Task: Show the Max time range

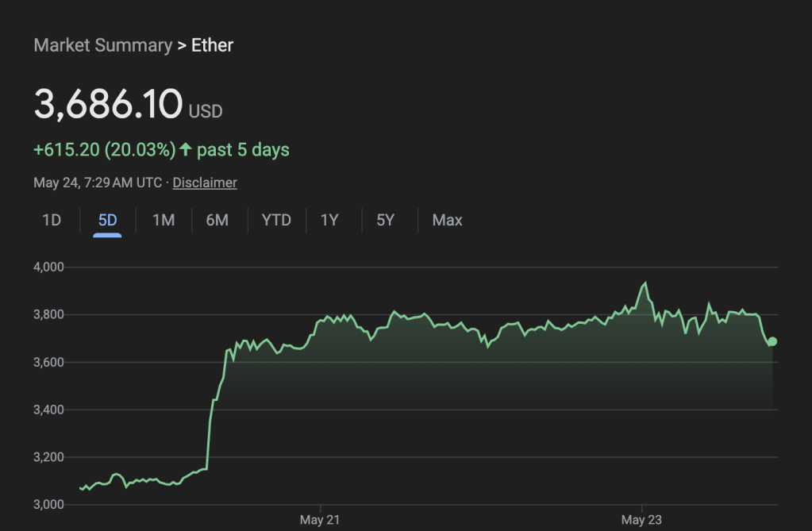Action: (x=447, y=220)
